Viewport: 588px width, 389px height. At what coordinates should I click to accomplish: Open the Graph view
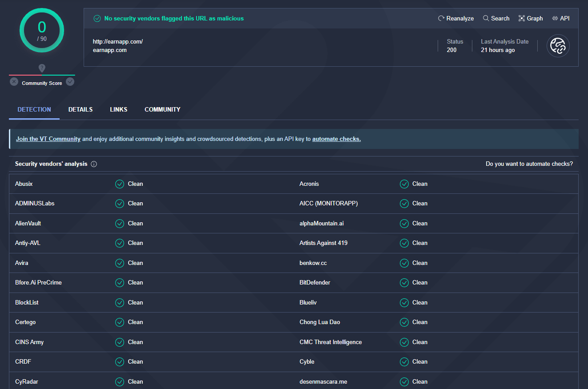tap(531, 18)
